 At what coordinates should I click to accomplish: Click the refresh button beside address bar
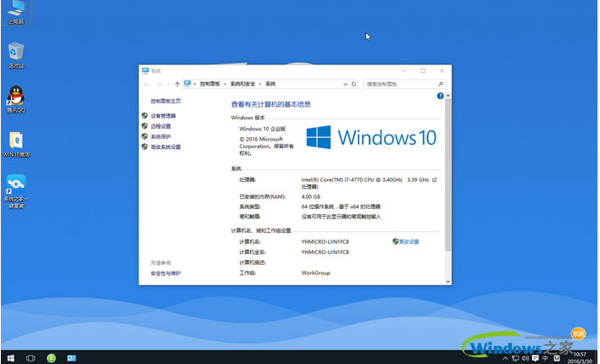pos(353,85)
